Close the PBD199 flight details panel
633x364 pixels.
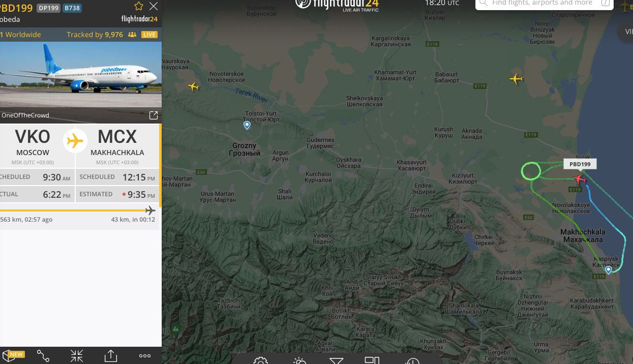(x=154, y=6)
